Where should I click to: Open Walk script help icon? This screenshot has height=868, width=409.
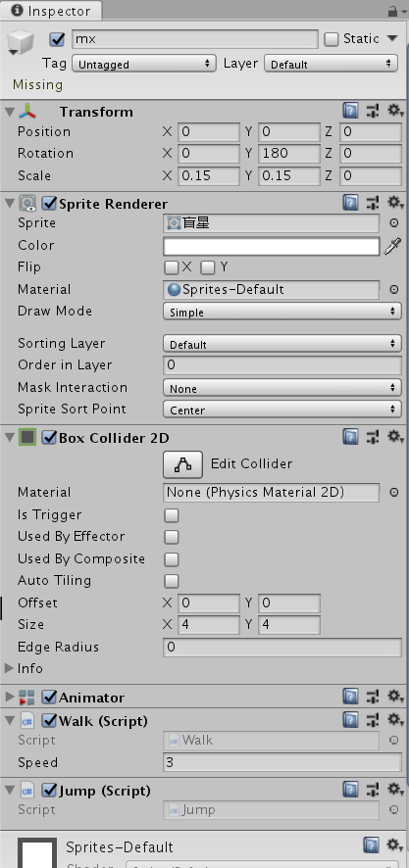(x=350, y=720)
